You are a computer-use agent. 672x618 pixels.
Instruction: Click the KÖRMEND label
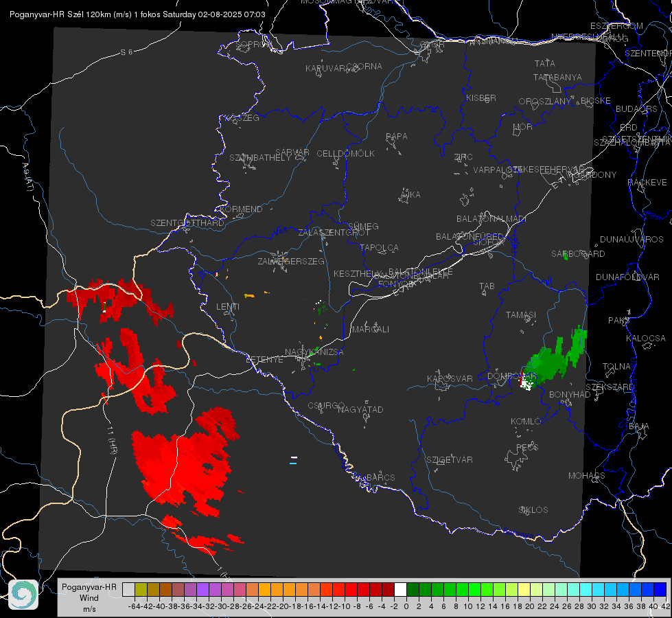coord(240,209)
